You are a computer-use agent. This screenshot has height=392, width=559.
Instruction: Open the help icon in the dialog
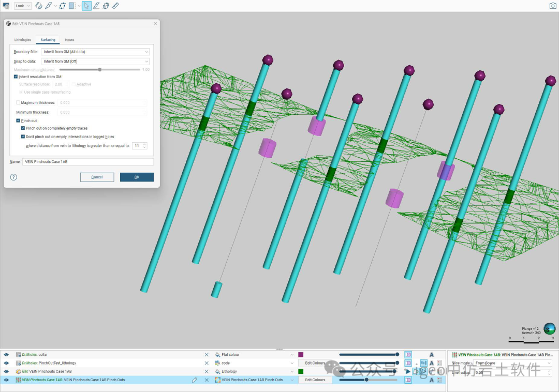click(13, 177)
